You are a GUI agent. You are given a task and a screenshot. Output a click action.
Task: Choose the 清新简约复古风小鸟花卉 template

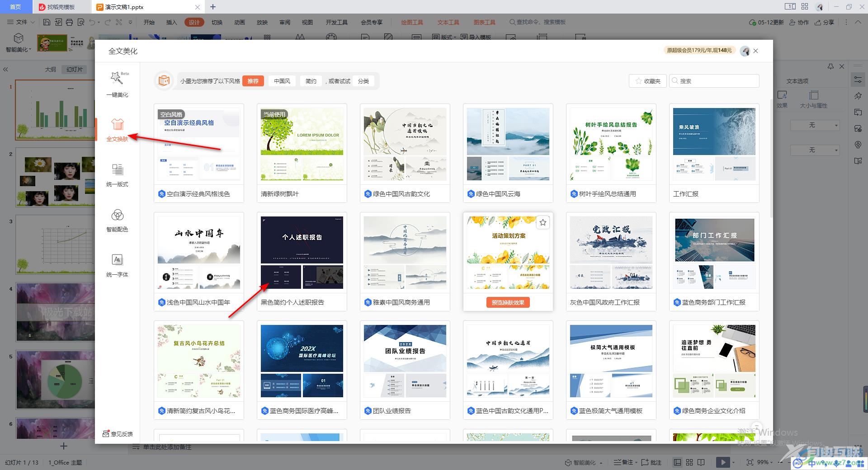pos(199,370)
